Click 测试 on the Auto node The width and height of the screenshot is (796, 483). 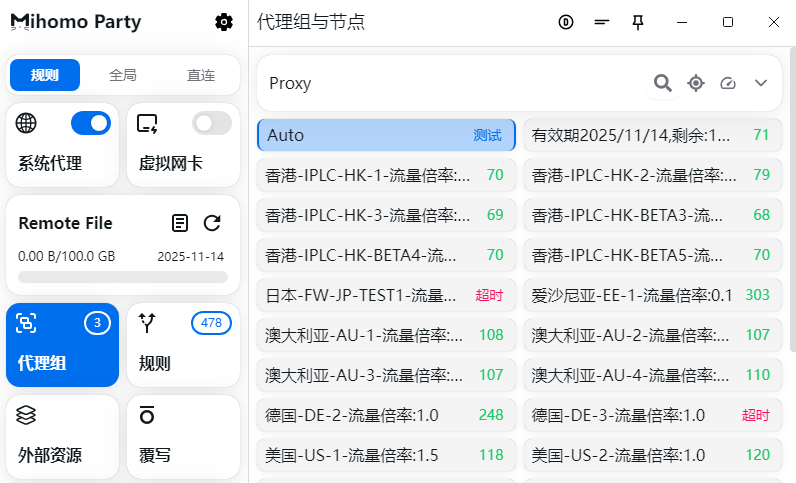(x=487, y=135)
